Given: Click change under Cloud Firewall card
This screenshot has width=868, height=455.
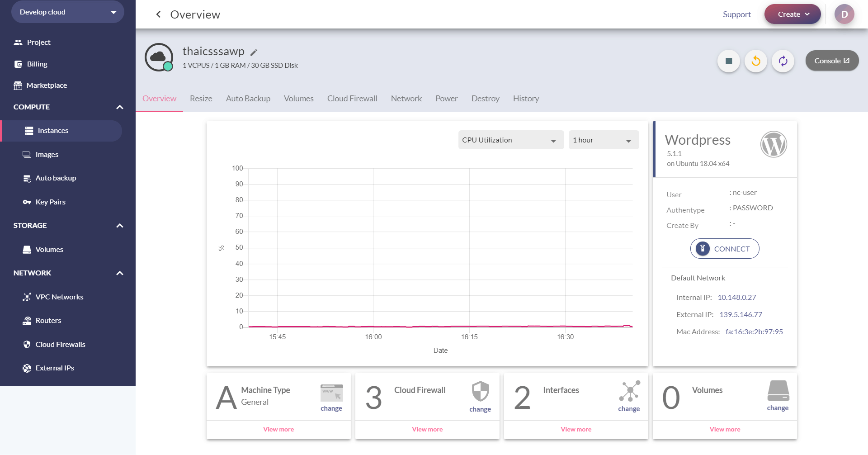Looking at the screenshot, I should click(x=480, y=409).
